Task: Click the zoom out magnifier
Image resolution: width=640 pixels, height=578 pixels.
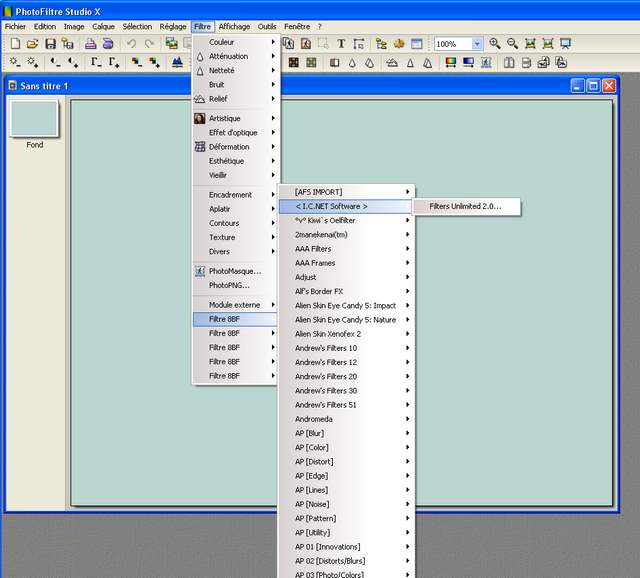Action: (512, 44)
